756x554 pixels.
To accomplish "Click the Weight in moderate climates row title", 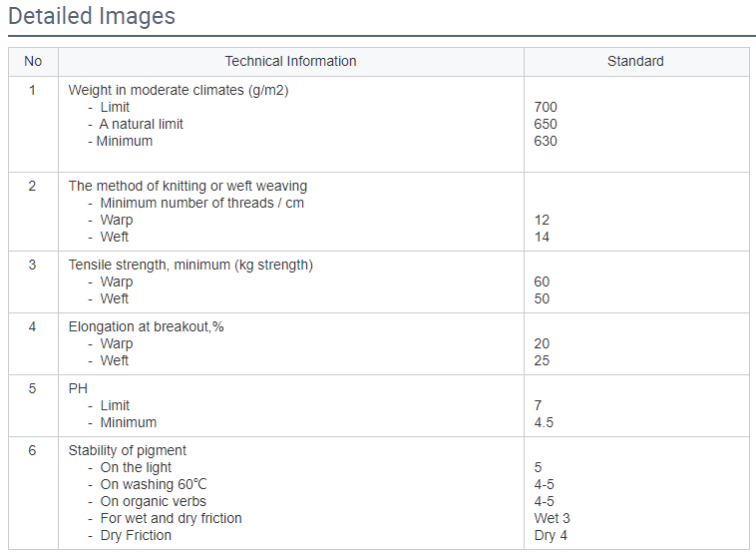I will 179,90.
